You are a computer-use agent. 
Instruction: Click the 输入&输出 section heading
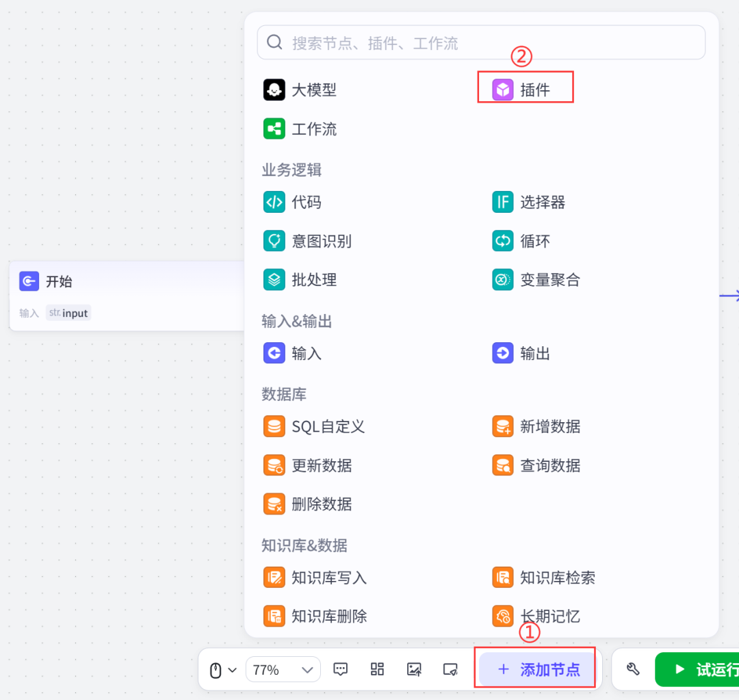click(297, 321)
